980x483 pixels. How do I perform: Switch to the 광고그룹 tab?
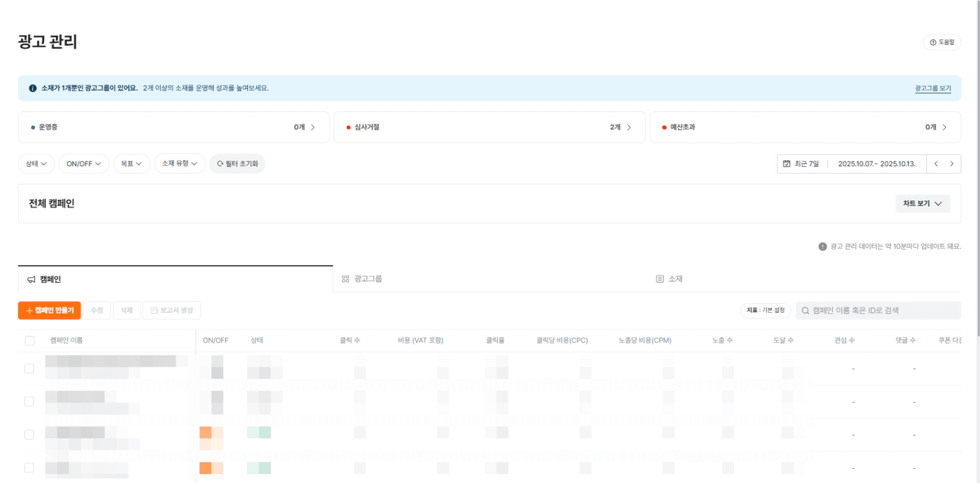pyautogui.click(x=362, y=279)
